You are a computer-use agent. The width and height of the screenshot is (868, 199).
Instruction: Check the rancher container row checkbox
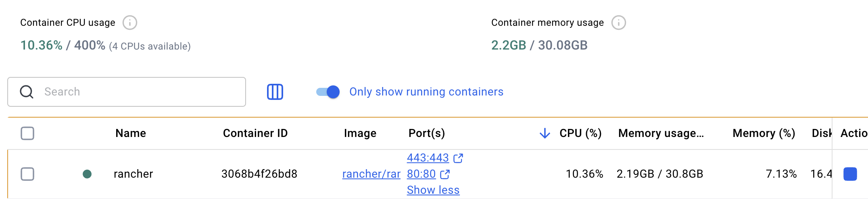[27, 174]
